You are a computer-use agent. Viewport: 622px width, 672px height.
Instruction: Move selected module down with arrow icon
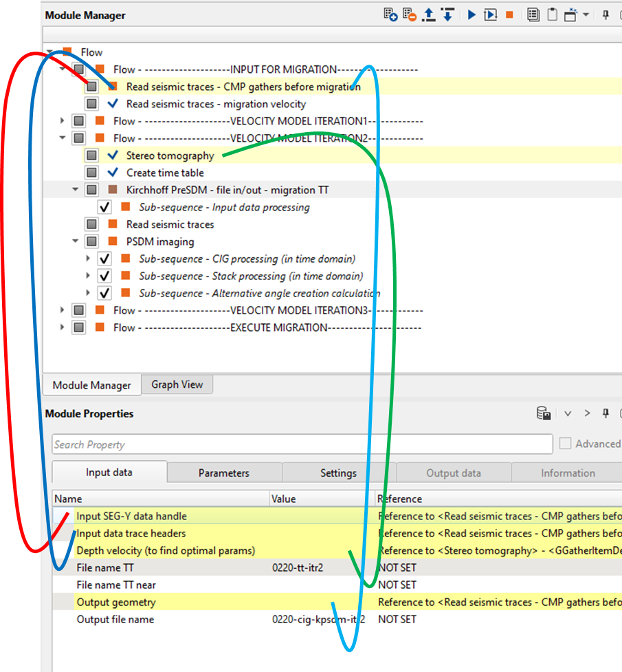447,14
